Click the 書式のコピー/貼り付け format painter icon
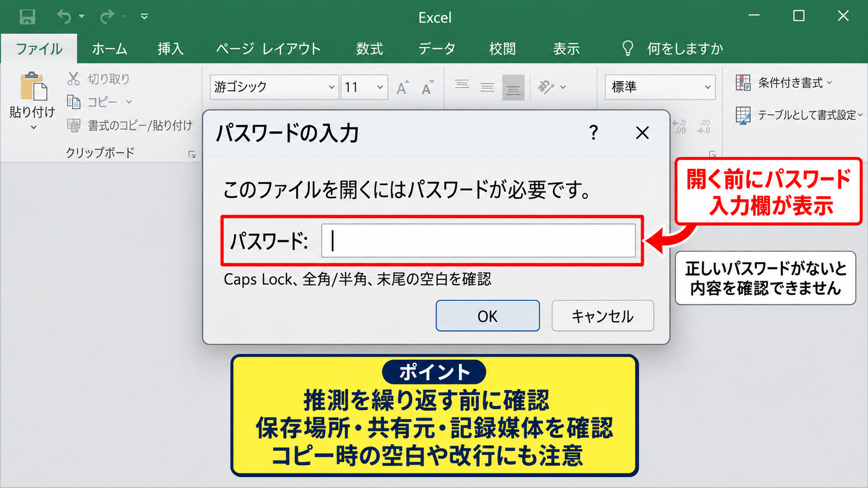This screenshot has height=488, width=868. tap(74, 125)
